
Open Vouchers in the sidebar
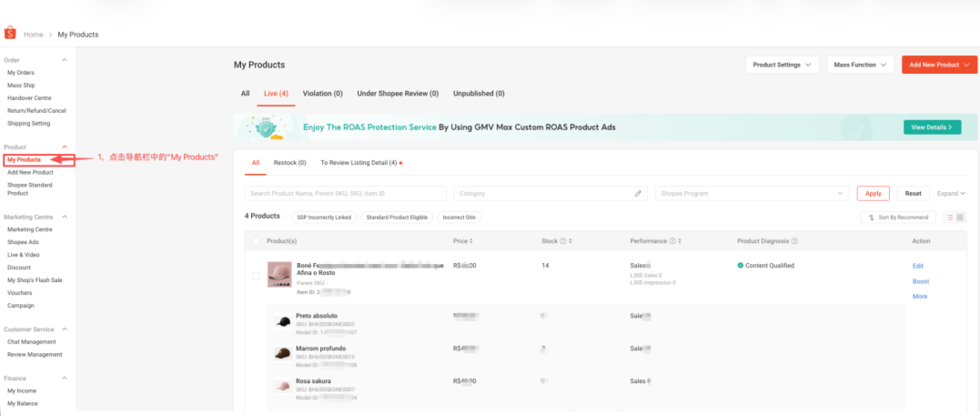point(20,293)
